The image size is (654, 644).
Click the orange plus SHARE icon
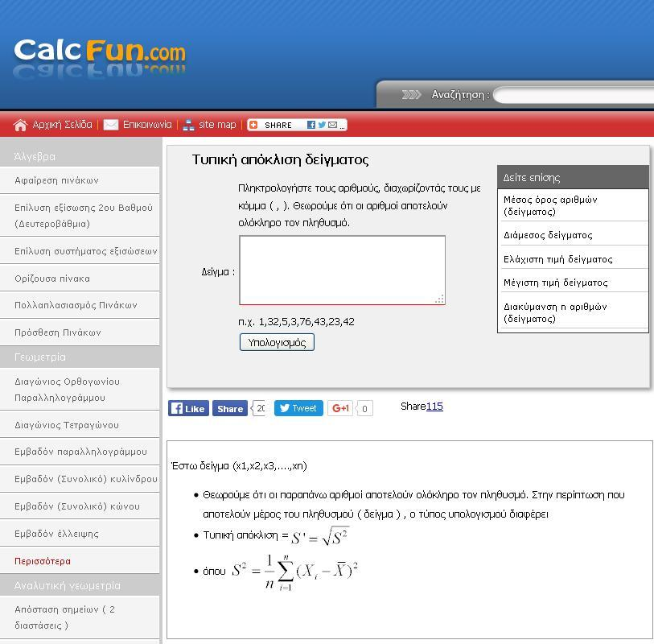[x=253, y=125]
